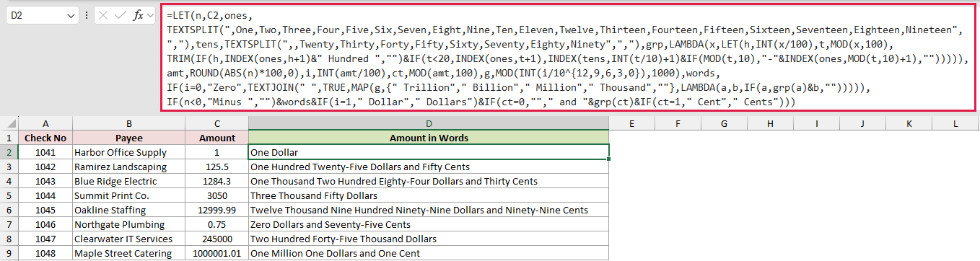Select column F header
Screen dimensions: 980x261
tap(678, 123)
